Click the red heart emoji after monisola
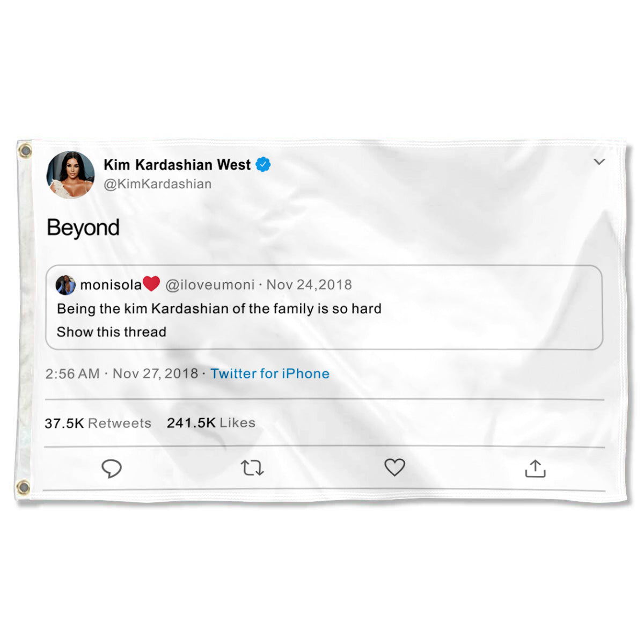644x644 pixels. pyautogui.click(x=151, y=284)
